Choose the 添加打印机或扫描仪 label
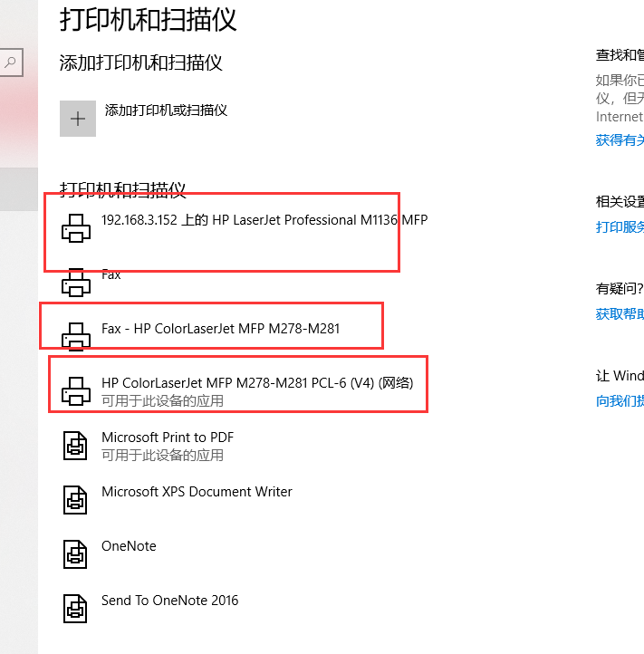Viewport: 644px width, 654px height. pyautogui.click(x=166, y=111)
